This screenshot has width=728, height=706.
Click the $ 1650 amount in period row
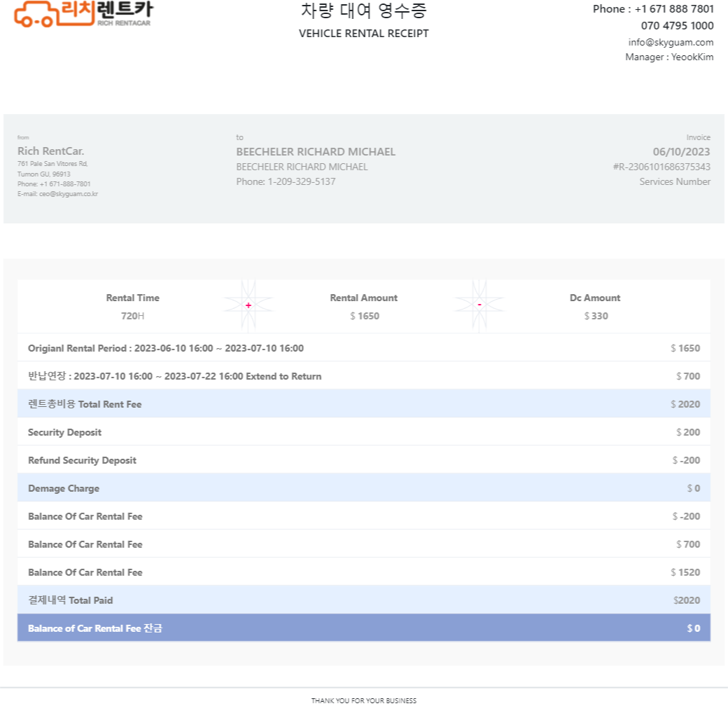pyautogui.click(x=685, y=348)
